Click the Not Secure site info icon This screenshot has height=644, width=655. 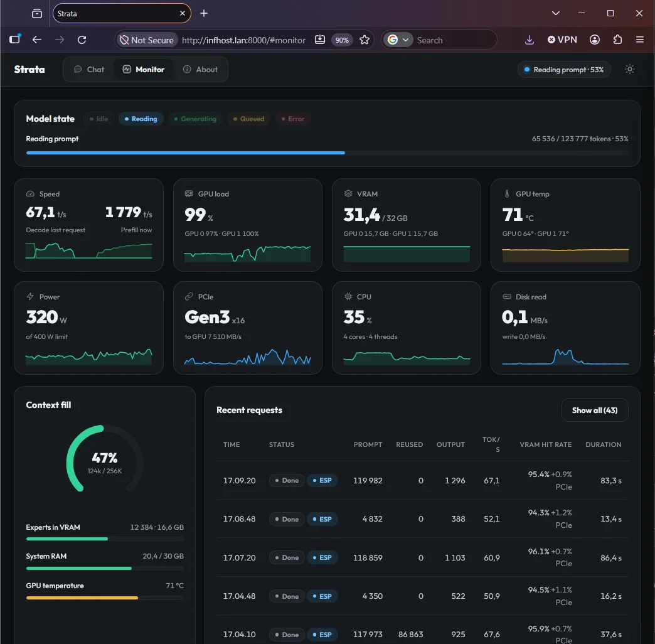[147, 40]
